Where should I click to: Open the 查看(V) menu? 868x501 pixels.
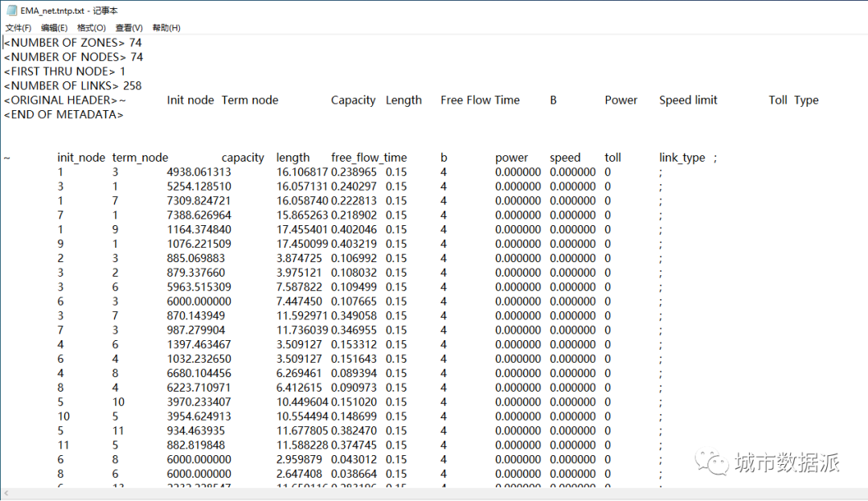tap(129, 27)
